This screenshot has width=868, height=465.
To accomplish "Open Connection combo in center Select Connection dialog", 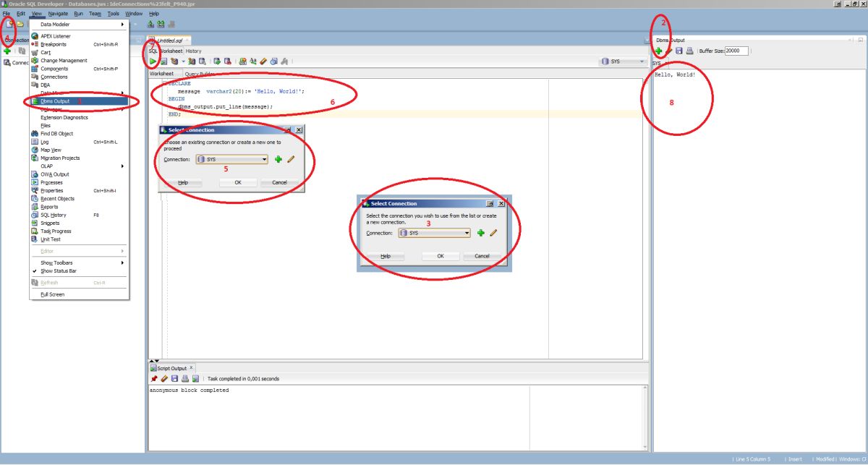I will coord(435,233).
